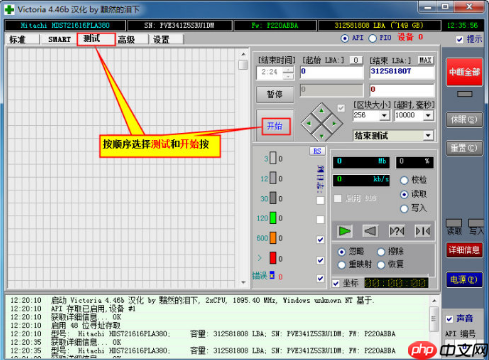Select the 写入 write radio option
The width and height of the screenshot is (489, 360).
pos(404,209)
